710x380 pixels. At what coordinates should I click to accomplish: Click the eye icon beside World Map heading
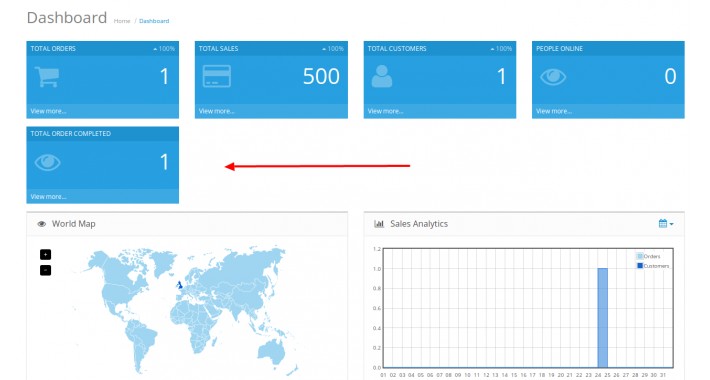click(x=42, y=224)
